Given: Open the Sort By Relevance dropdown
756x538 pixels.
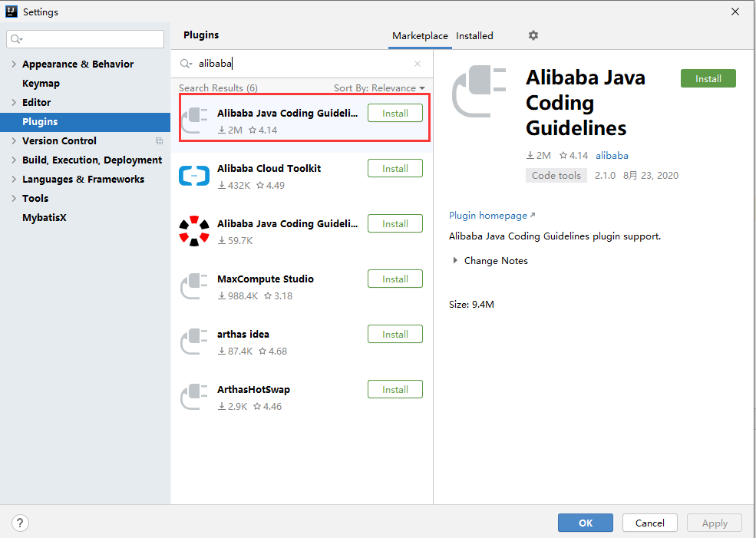Looking at the screenshot, I should [x=379, y=87].
